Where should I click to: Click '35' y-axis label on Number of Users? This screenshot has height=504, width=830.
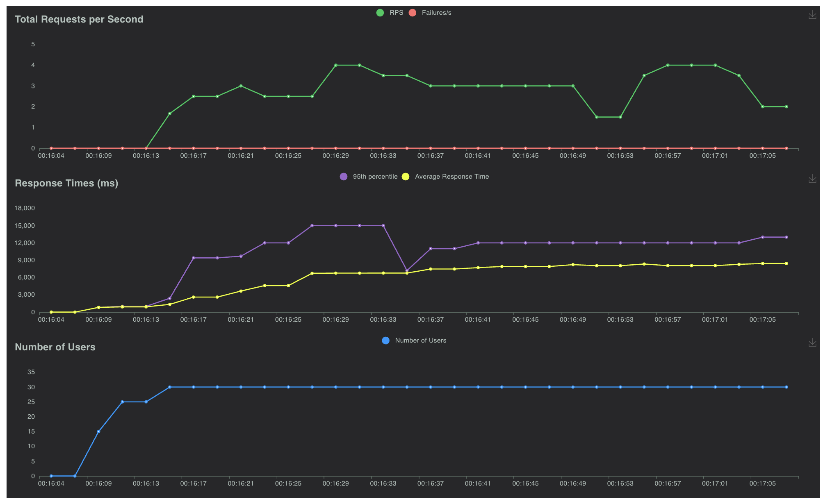31,372
